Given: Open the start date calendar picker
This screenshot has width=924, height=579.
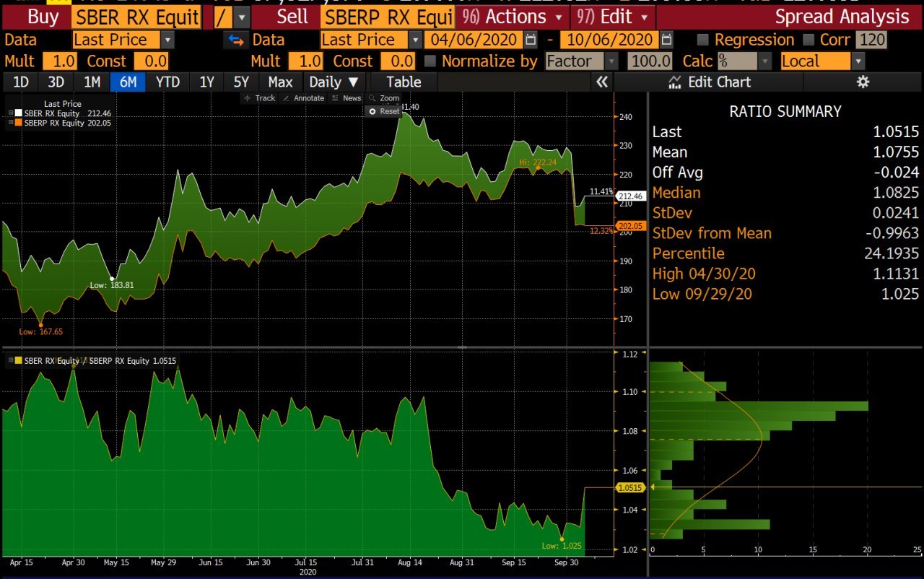Looking at the screenshot, I should click(531, 40).
